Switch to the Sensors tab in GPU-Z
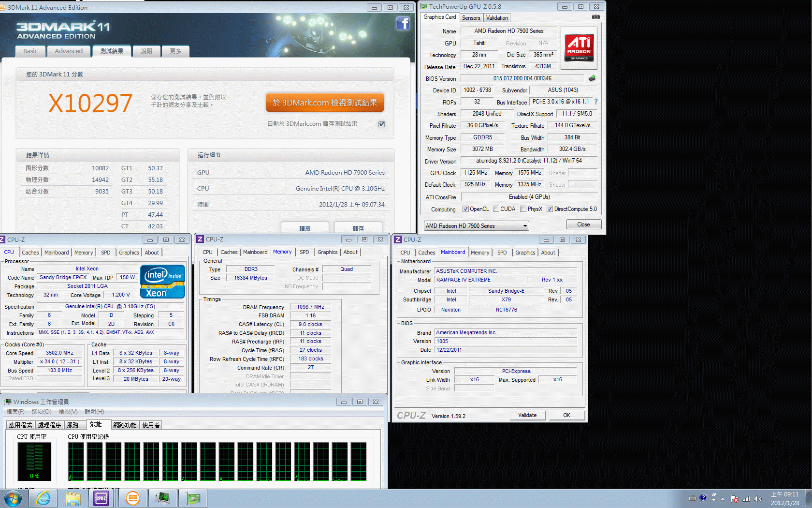This screenshot has width=812, height=508. (x=471, y=18)
